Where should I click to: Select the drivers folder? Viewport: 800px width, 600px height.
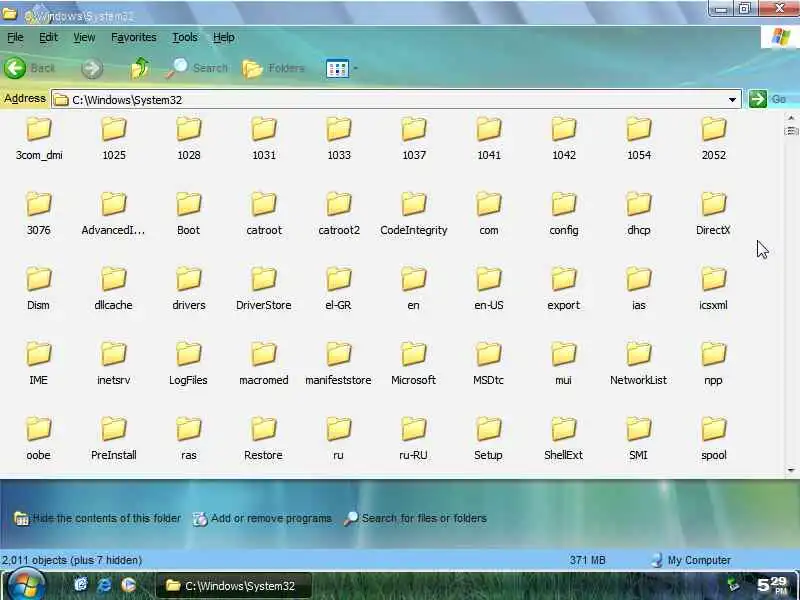(x=189, y=288)
